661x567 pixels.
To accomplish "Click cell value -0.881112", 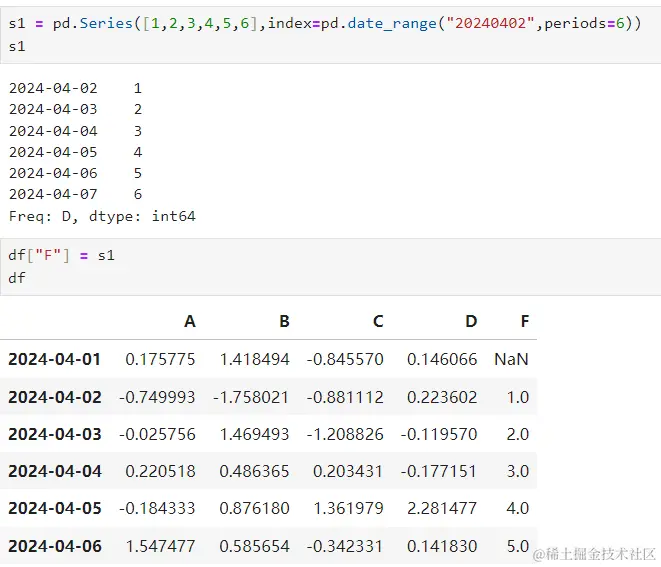I will pyautogui.click(x=345, y=397).
